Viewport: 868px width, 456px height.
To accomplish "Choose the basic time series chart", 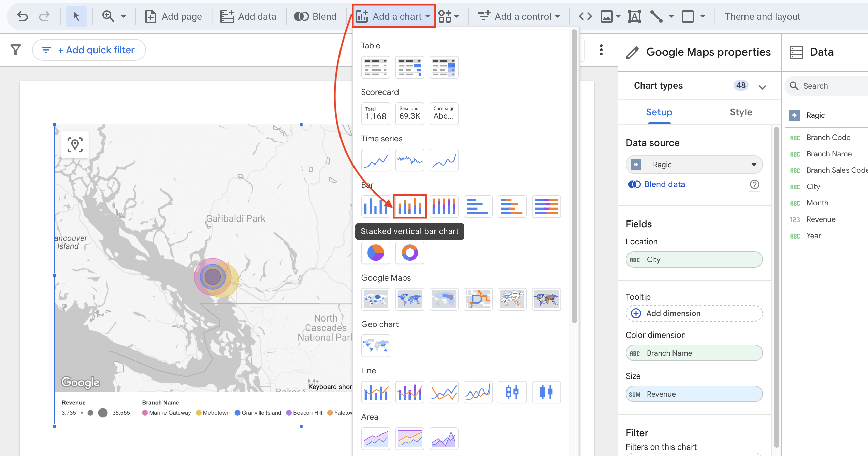I will click(376, 160).
